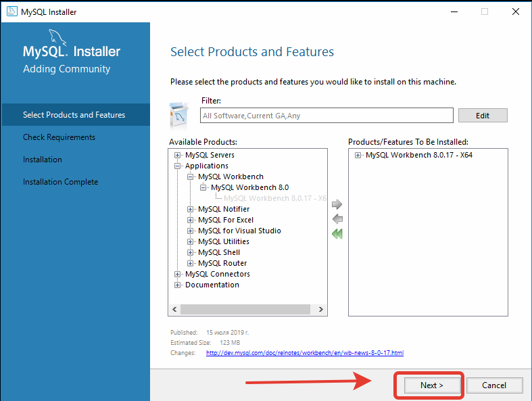Click the Next button

(x=431, y=385)
